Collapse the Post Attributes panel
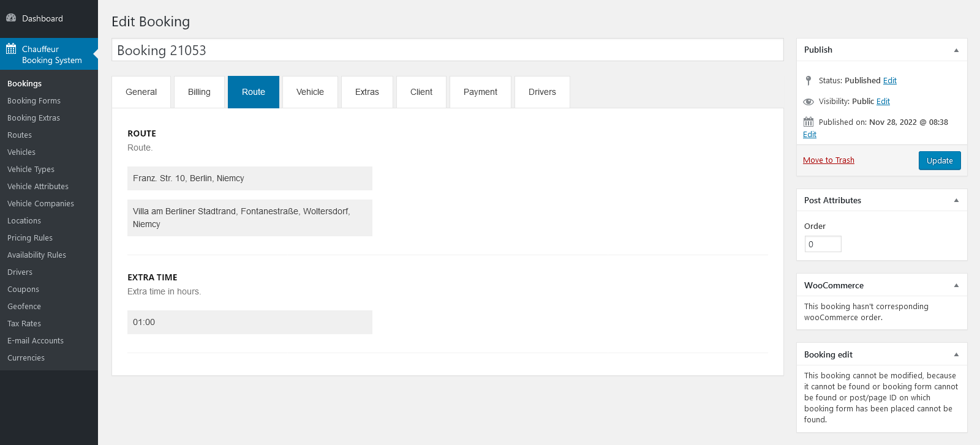This screenshot has width=980, height=445. coord(956,201)
